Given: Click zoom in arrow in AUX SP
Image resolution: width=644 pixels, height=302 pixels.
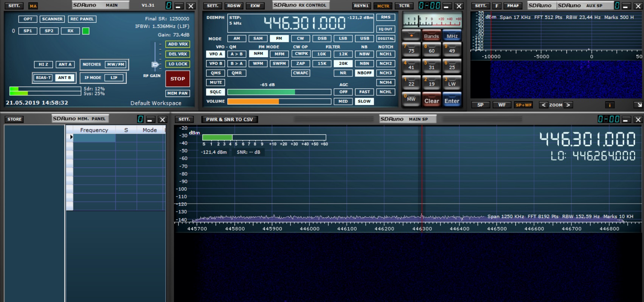Looking at the screenshot, I should (x=568, y=105).
